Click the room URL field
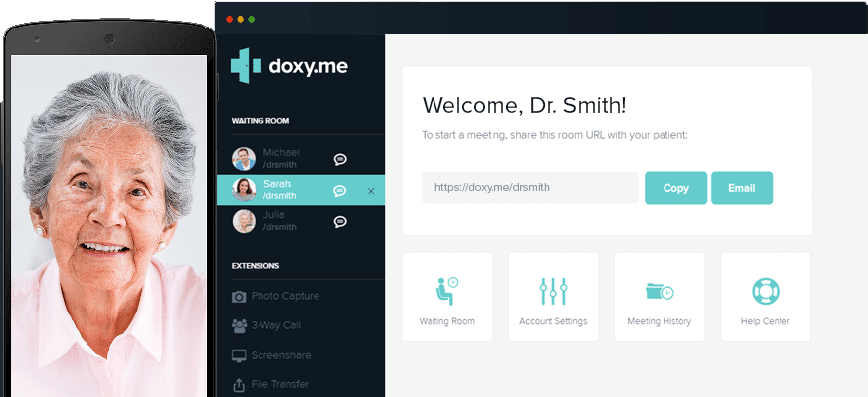 click(530, 188)
